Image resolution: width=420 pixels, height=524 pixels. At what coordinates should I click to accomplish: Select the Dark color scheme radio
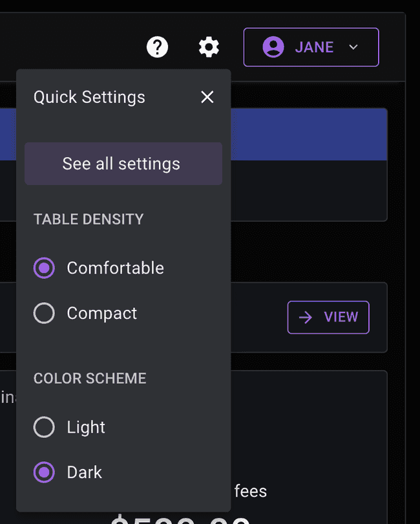[44, 472]
